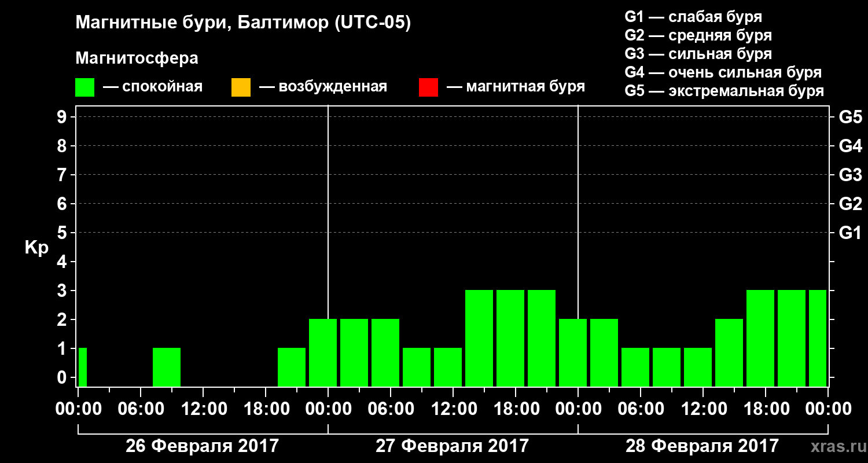
Task: Click the orange 'возбужденная' legend swatch
Action: coord(241,87)
